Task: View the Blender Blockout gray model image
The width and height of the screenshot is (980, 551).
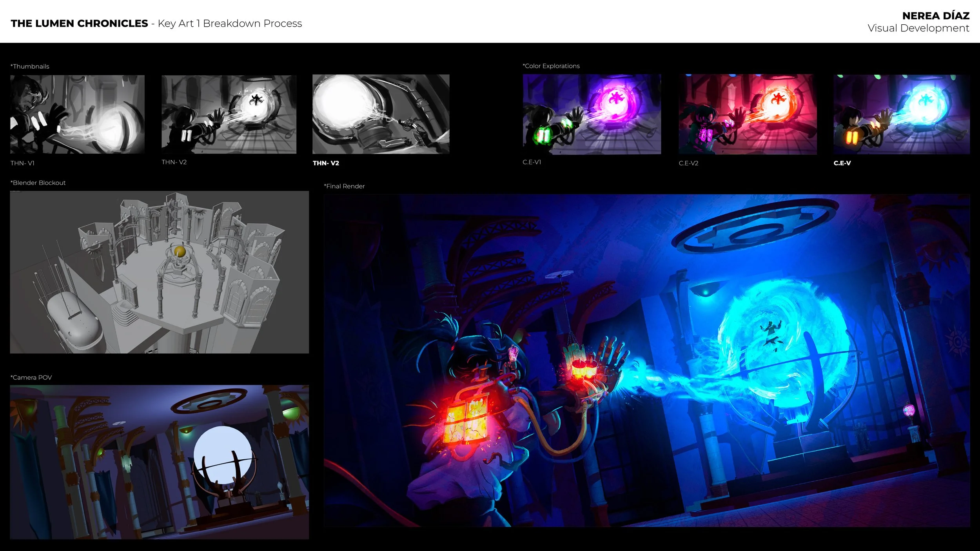Action: pos(160,272)
